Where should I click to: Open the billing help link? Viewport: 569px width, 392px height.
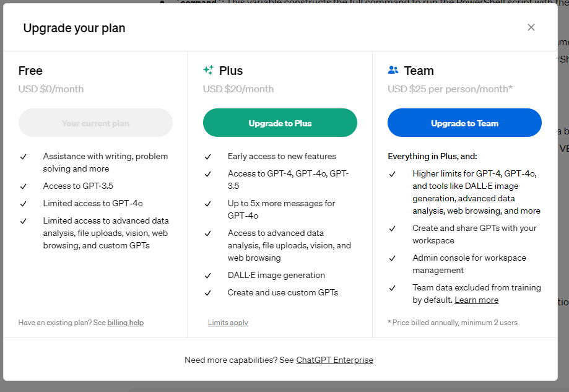[125, 323]
